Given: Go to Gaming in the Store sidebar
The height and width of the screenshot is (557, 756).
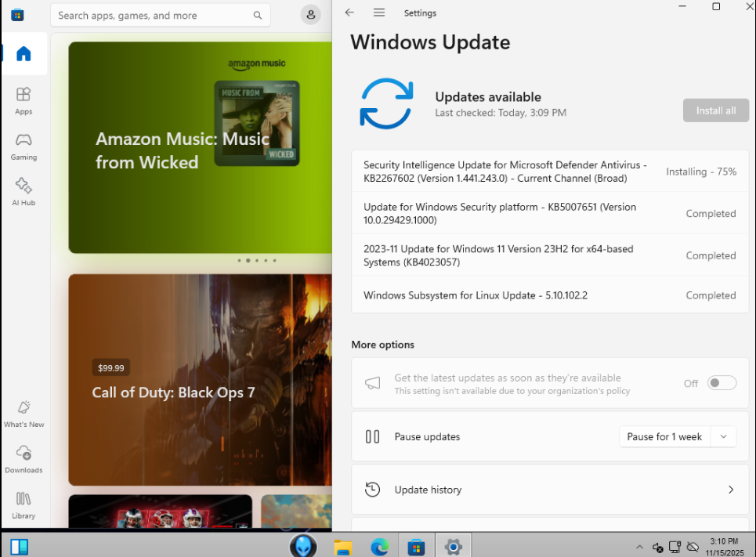Looking at the screenshot, I should point(24,146).
